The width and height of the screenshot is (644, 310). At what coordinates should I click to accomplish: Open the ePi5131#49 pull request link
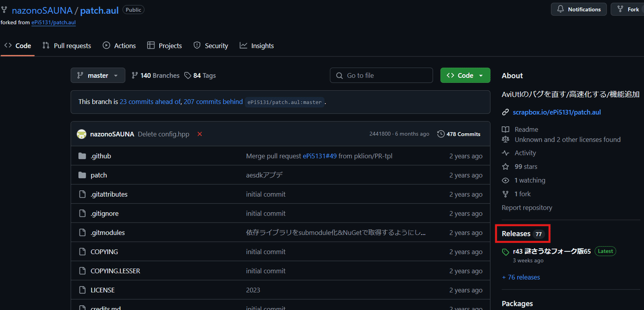[320, 156]
